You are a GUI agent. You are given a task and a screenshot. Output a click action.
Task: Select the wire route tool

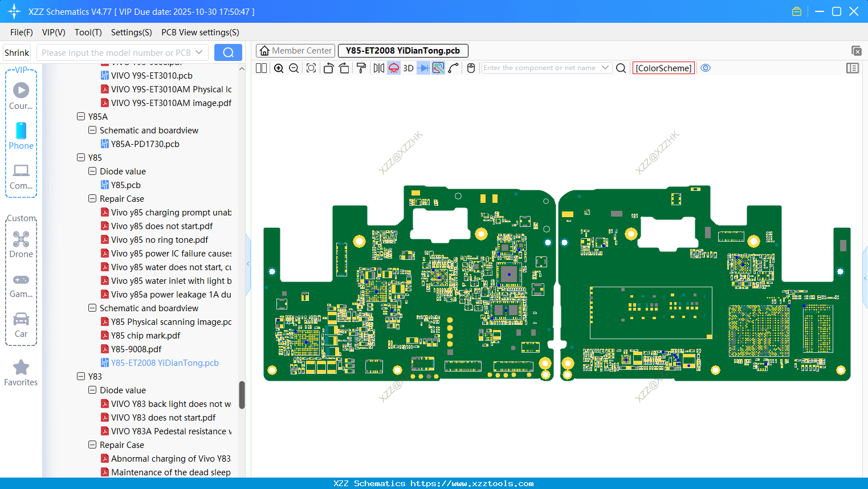(x=454, y=68)
